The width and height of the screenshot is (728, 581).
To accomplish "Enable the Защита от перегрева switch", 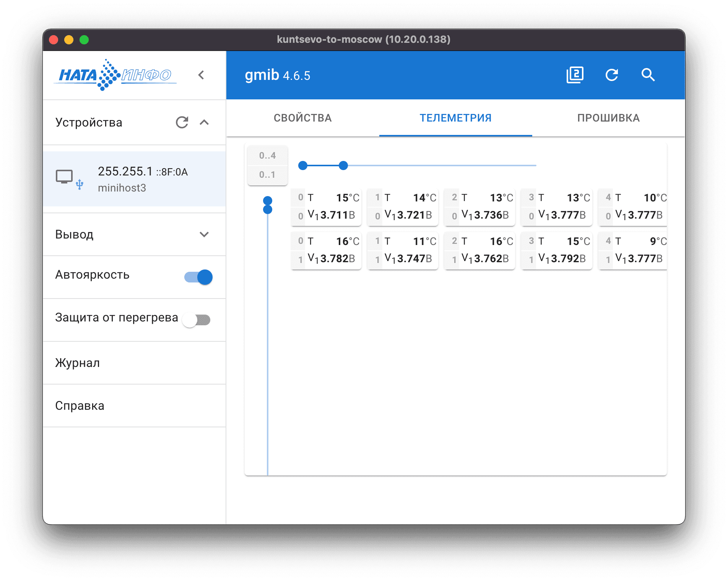I will click(x=197, y=320).
